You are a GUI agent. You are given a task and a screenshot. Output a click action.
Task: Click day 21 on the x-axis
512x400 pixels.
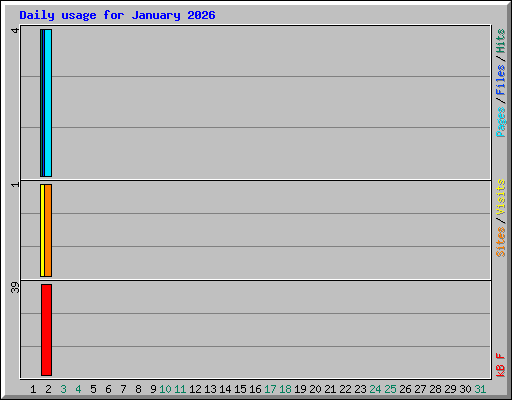[x=330, y=389]
